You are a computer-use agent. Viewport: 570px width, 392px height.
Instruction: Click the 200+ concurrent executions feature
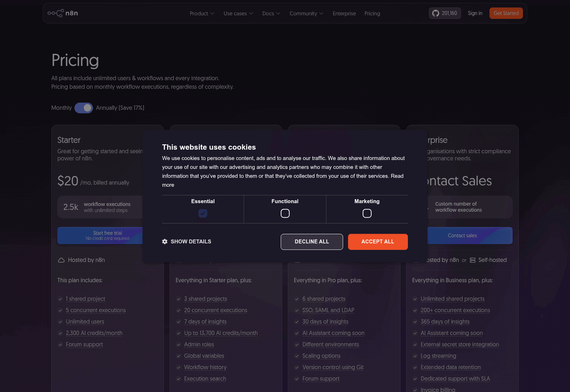455,310
